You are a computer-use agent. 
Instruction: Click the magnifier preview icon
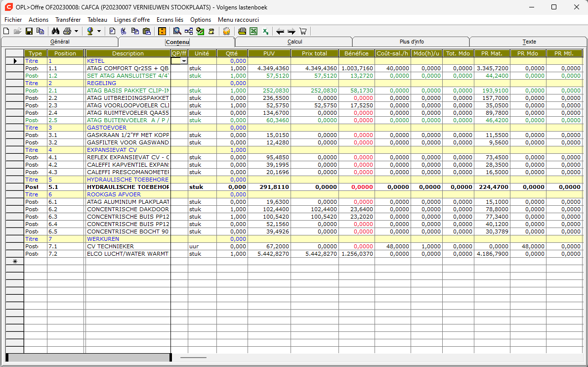pyautogui.click(x=177, y=31)
